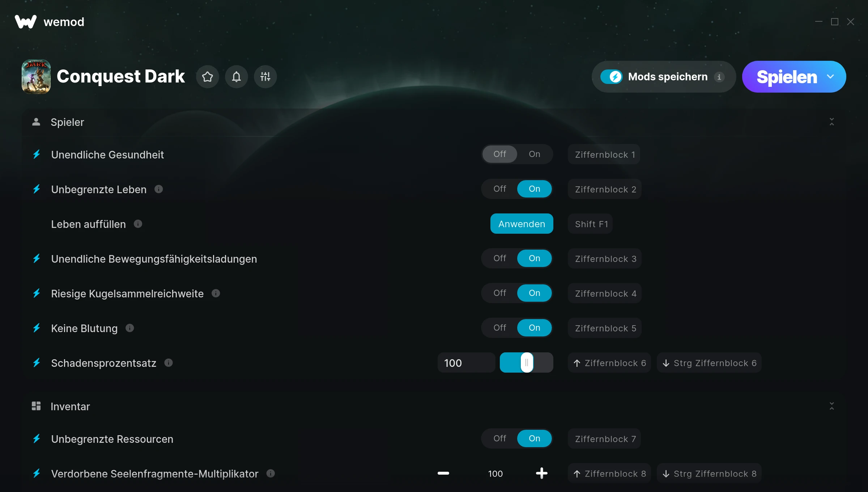Open the Spielen dropdown arrow

tap(830, 77)
